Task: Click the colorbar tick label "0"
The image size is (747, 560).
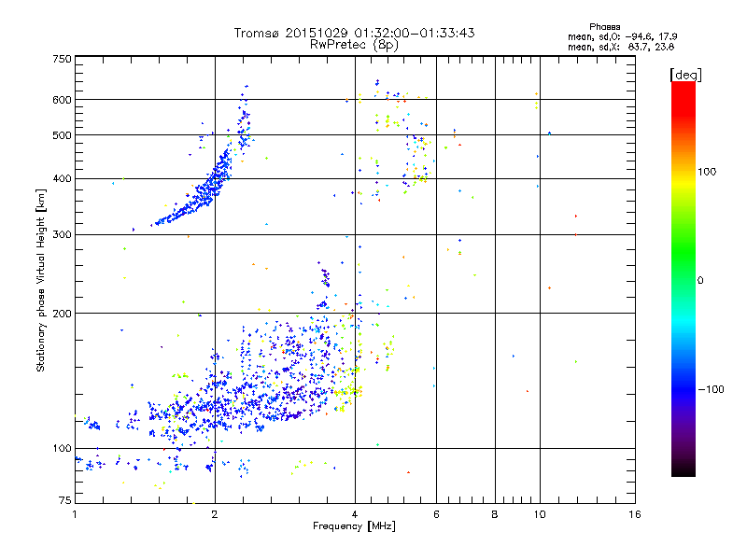Action: click(x=700, y=281)
